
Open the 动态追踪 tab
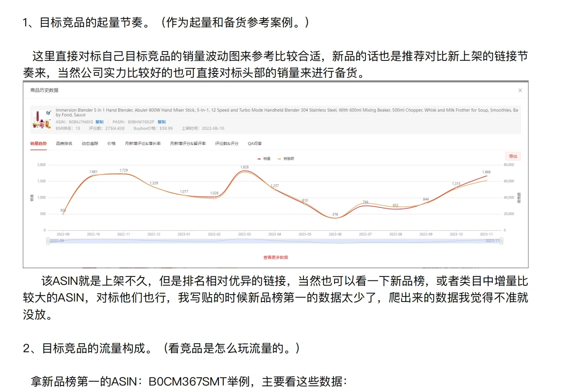tap(89, 143)
